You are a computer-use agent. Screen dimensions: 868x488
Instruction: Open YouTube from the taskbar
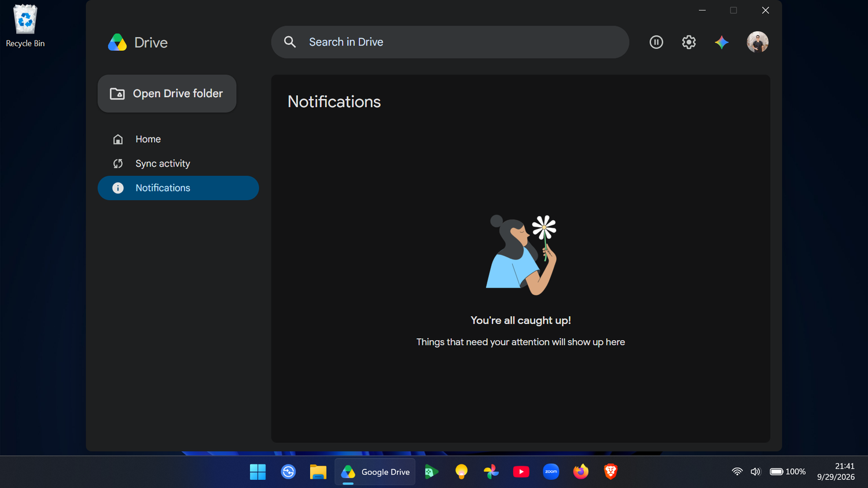[x=521, y=472]
